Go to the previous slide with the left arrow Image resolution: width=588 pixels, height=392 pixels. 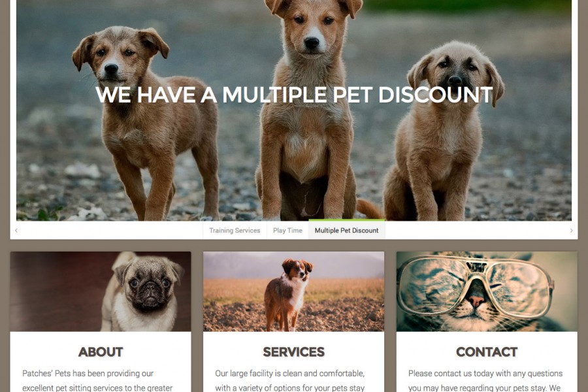coord(16,231)
